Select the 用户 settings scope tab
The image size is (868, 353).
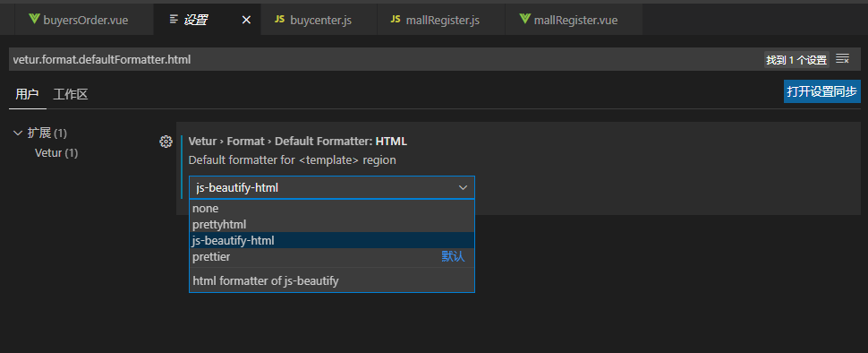coord(27,94)
